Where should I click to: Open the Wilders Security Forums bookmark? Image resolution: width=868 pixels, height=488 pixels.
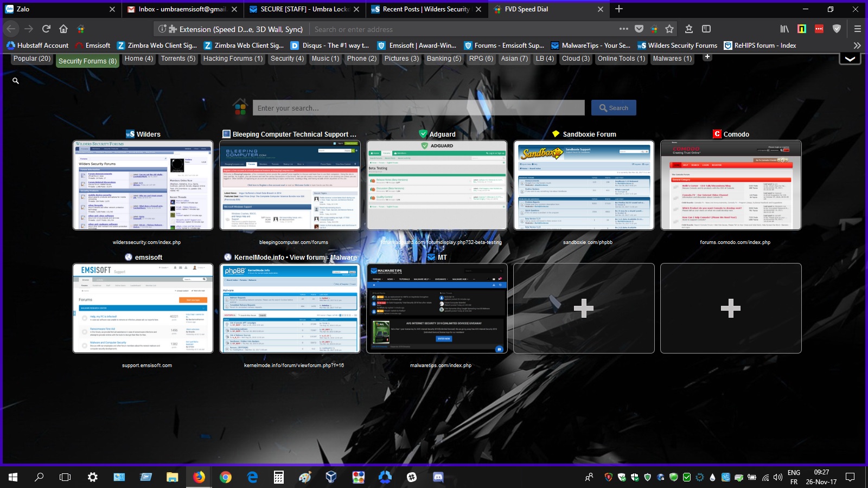[678, 46]
